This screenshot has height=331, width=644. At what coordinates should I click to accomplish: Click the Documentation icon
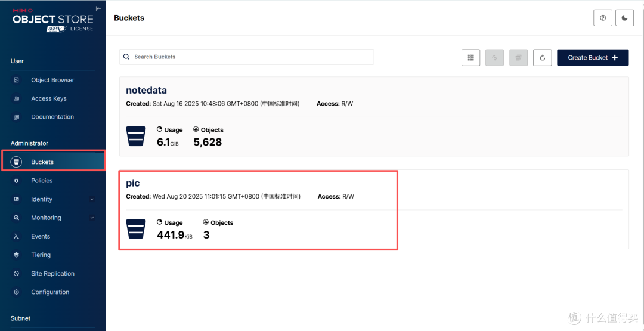pyautogui.click(x=17, y=117)
